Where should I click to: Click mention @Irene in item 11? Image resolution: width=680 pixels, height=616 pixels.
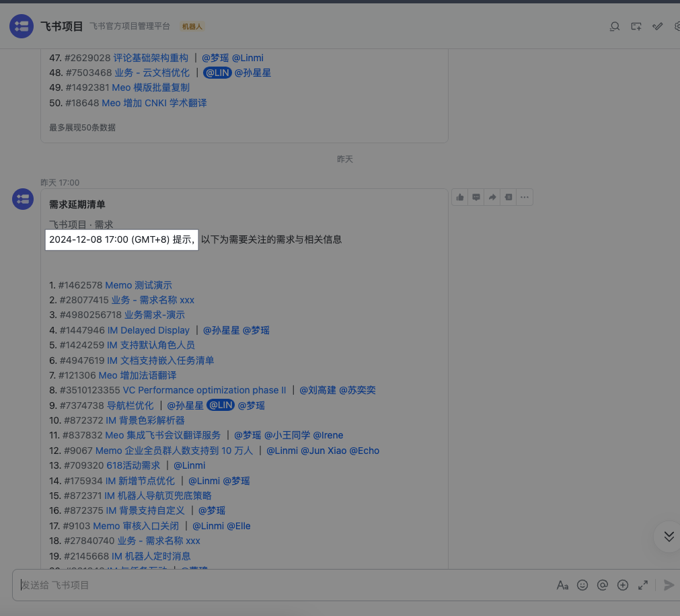(328, 435)
